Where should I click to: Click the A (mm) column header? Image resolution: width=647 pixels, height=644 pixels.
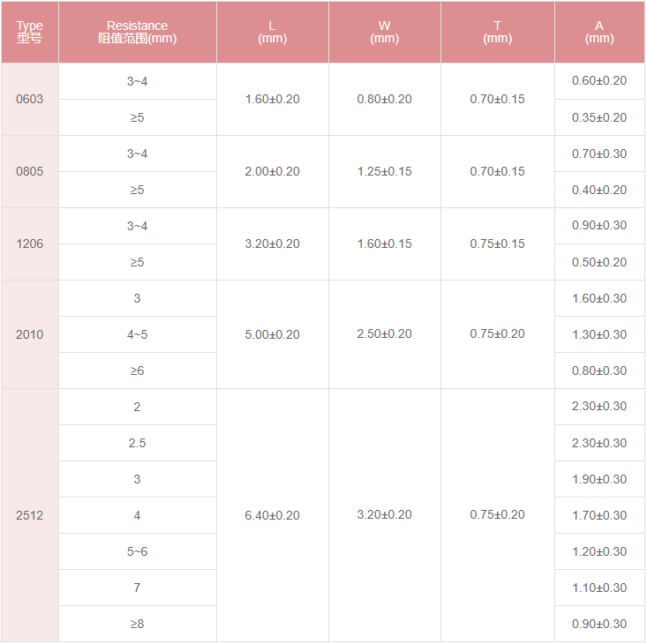[x=599, y=33]
